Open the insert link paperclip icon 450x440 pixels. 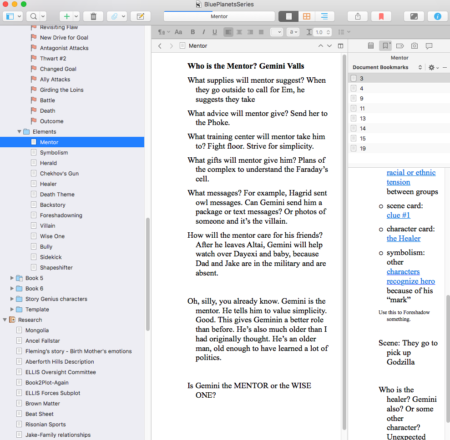pyautogui.click(x=114, y=16)
